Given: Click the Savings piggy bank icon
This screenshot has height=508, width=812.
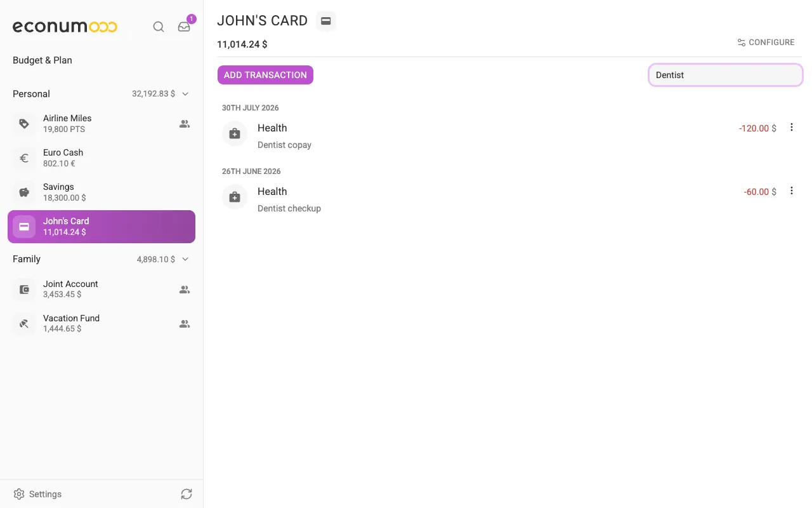Looking at the screenshot, I should [24, 192].
